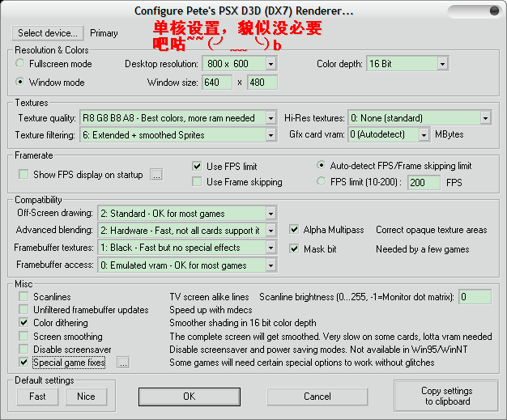Click the Select device... button

pos(48,33)
